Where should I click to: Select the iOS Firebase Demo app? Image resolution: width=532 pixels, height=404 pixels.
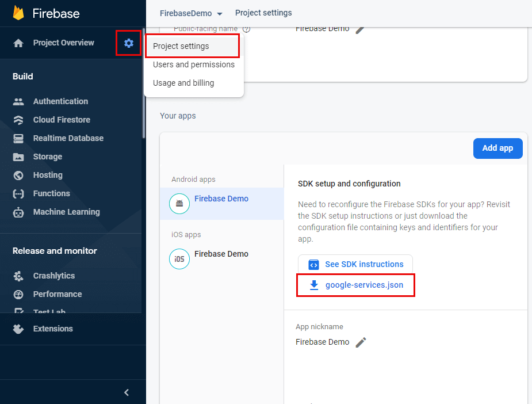[x=222, y=259]
